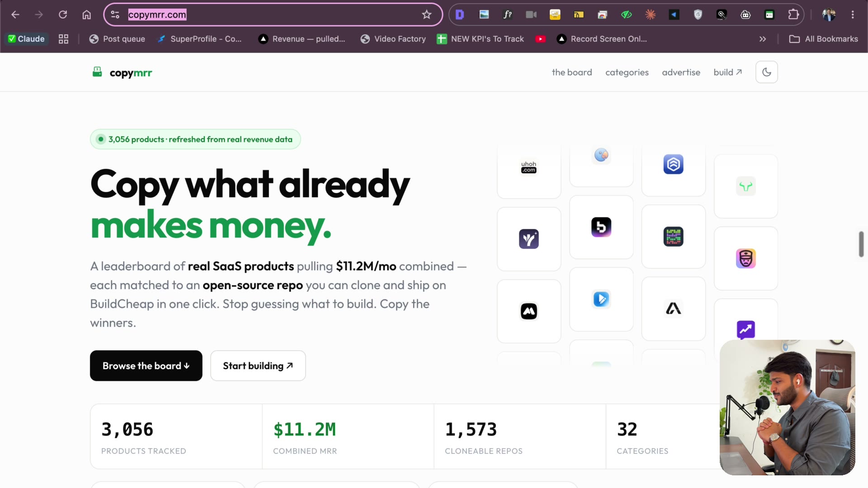Open the YouTube bookmark icon

pyautogui.click(x=540, y=39)
